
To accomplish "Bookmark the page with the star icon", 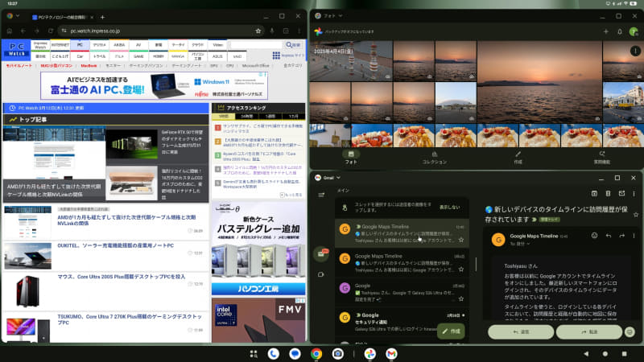I will (x=258, y=31).
